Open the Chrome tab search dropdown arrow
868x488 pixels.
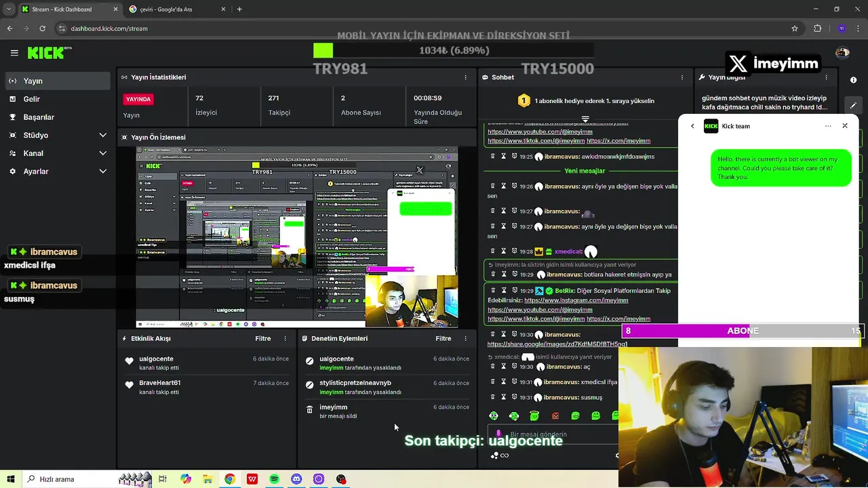tap(8, 9)
